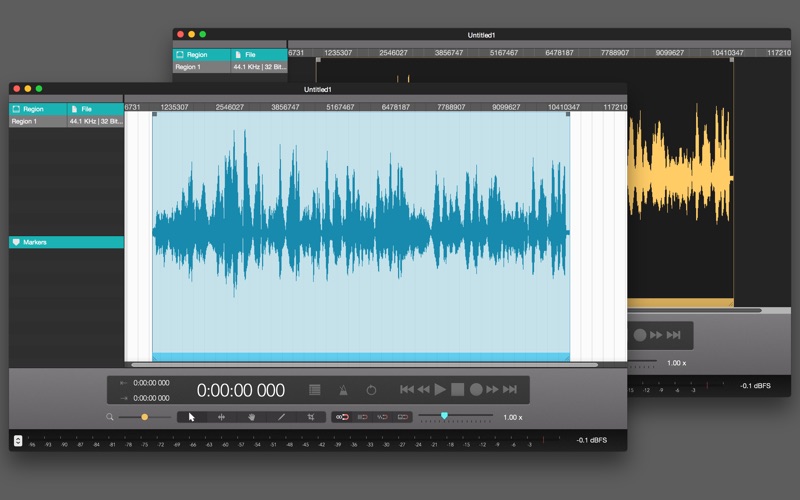Select the Region tab in front window
Image resolution: width=800 pixels, height=500 pixels.
(x=38, y=109)
